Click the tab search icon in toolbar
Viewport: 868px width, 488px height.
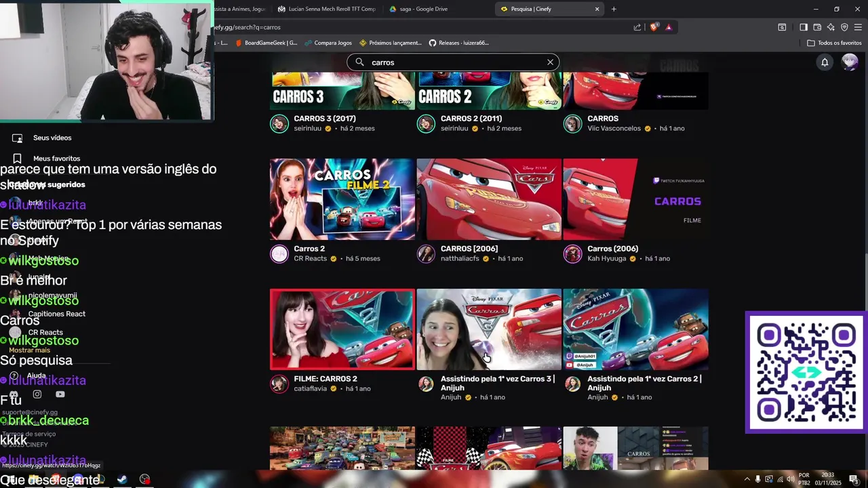point(782,27)
